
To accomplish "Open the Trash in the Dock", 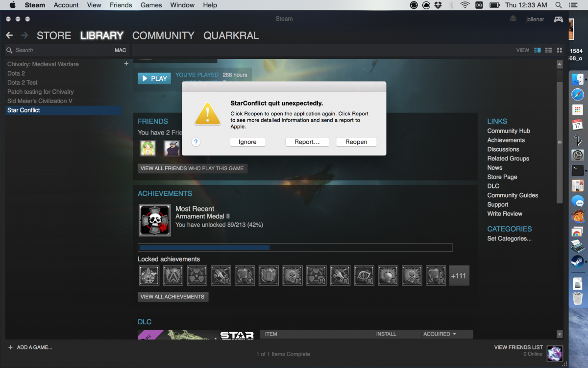I will (578, 298).
